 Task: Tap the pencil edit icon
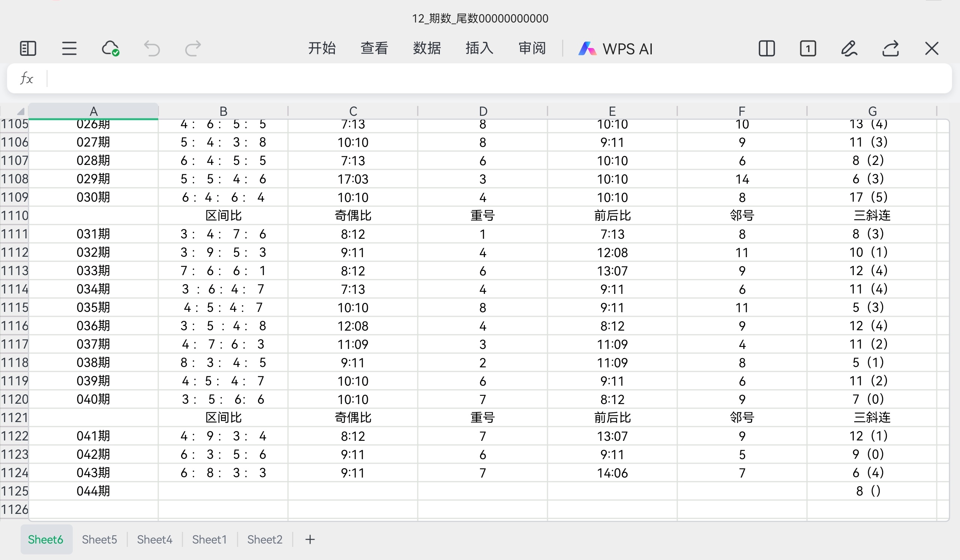pos(849,49)
